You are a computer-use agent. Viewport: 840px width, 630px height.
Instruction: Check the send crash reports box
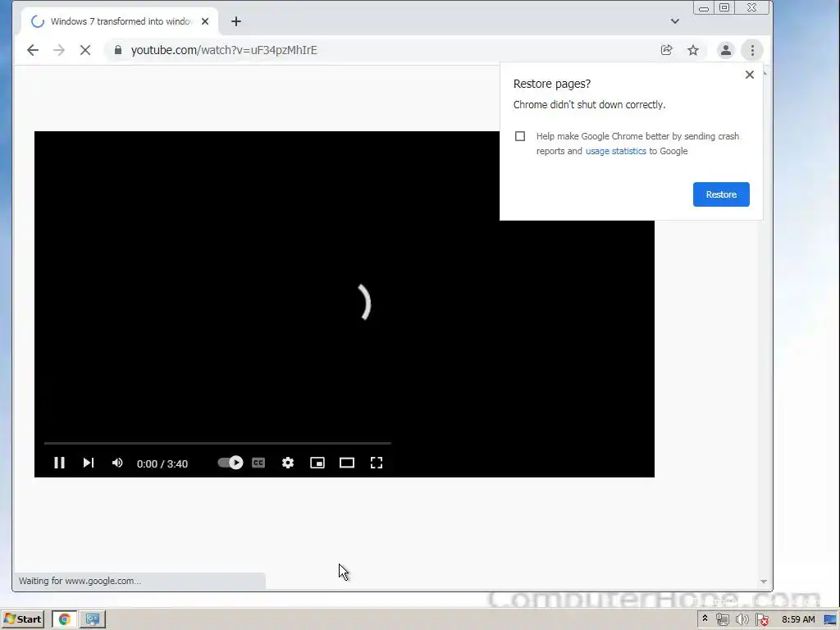click(x=519, y=136)
